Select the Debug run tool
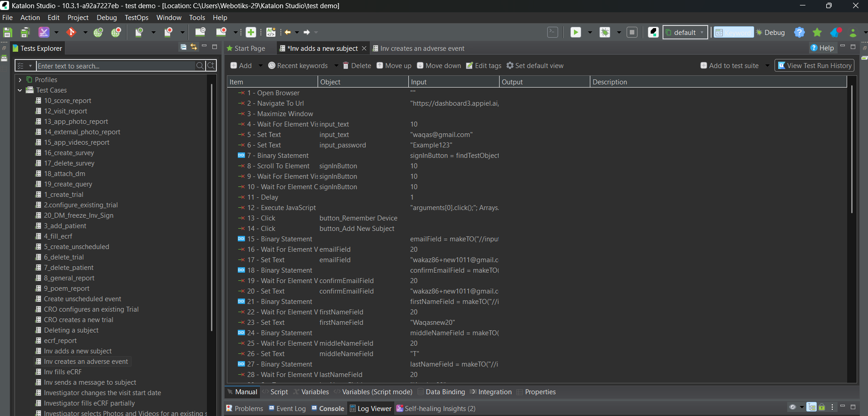Screen dimensions: 868x416 point(605,32)
